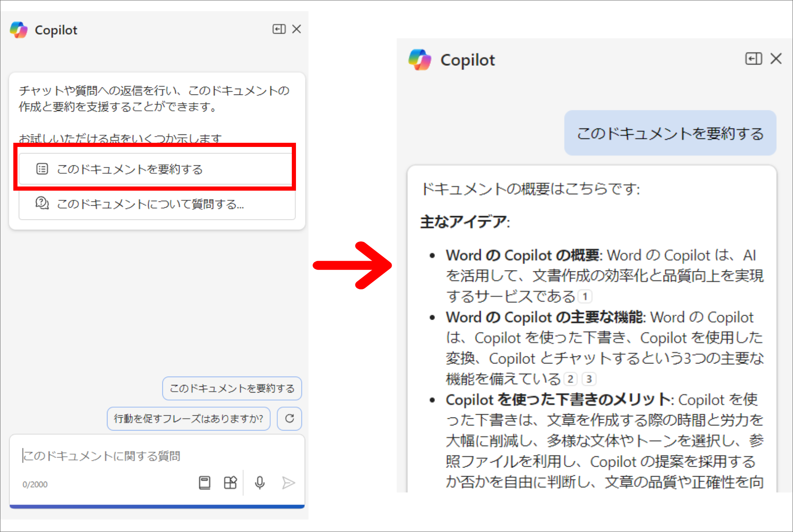Click the send arrow icon
Viewport: 793px width, 532px height.
288,483
